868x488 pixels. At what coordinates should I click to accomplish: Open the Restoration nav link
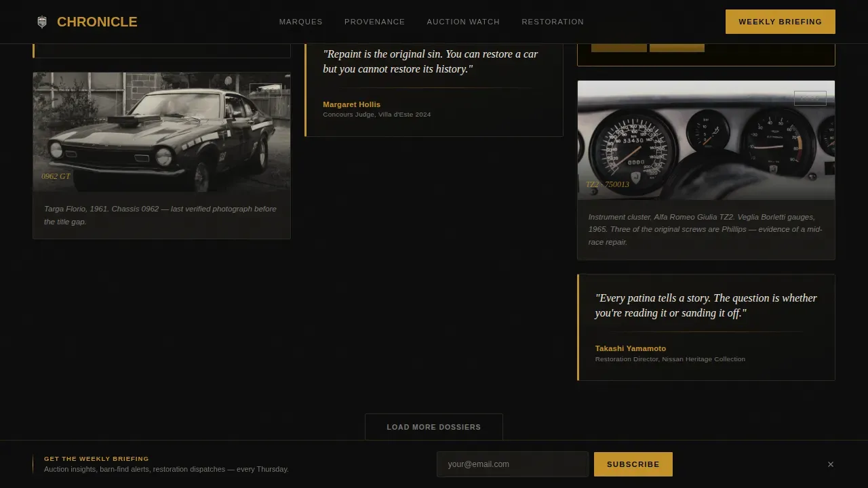[x=553, y=22]
